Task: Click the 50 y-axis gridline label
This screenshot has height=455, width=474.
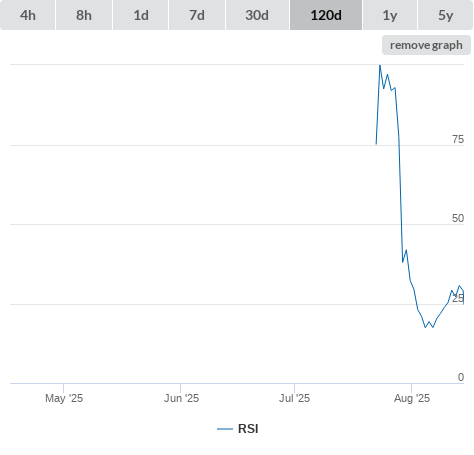Action: [458, 218]
